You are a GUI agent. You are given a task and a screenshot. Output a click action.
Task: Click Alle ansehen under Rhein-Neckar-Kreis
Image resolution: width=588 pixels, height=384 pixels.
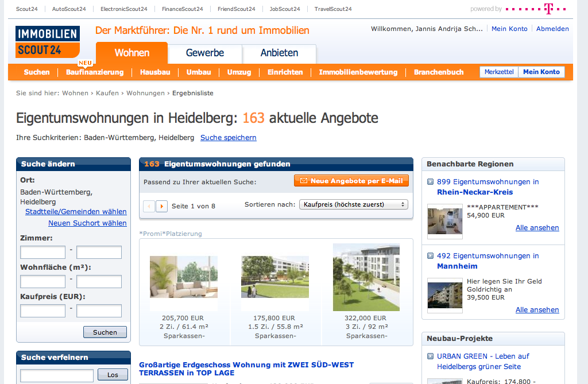coord(537,228)
